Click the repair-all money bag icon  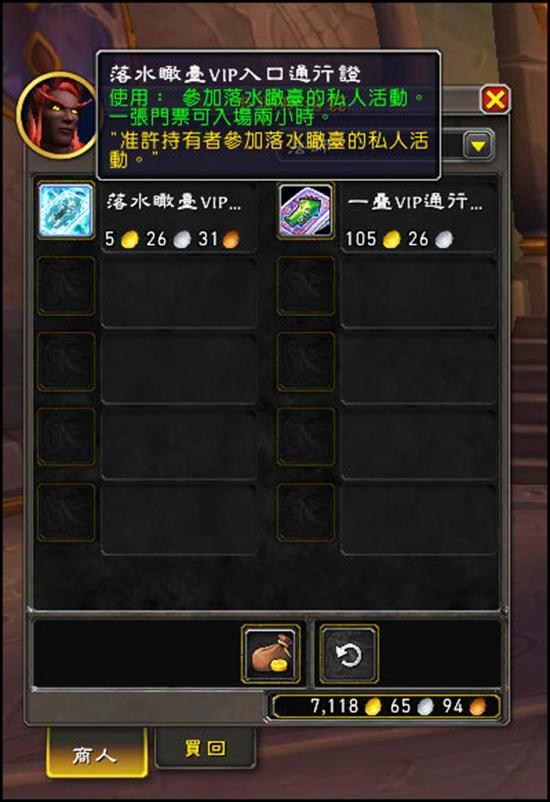[x=271, y=654]
